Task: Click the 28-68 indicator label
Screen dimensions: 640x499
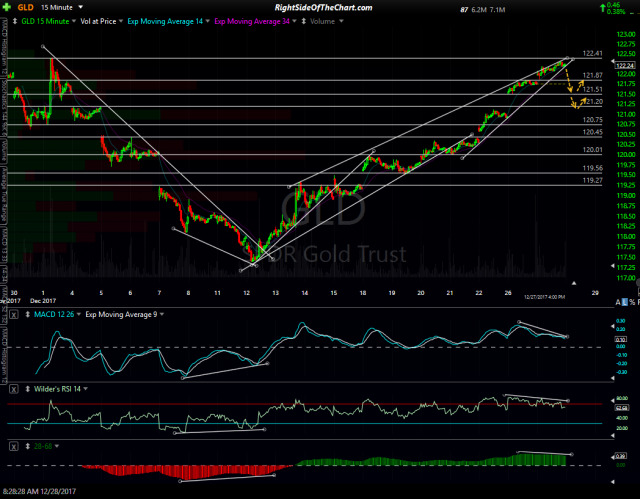Action: [43, 446]
